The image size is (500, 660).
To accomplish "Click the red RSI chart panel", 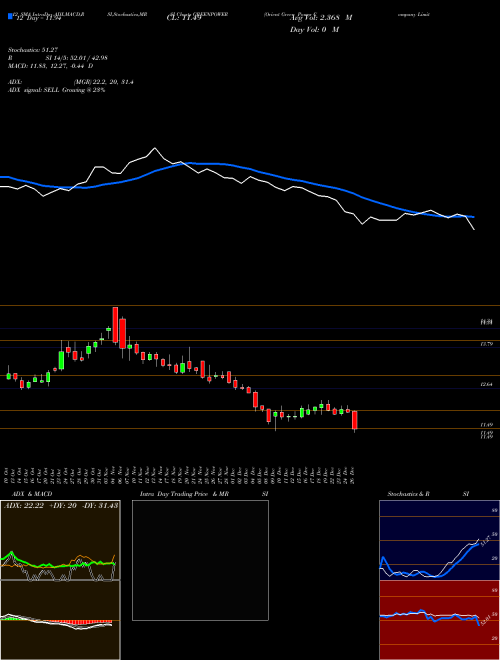I will coord(439,620).
